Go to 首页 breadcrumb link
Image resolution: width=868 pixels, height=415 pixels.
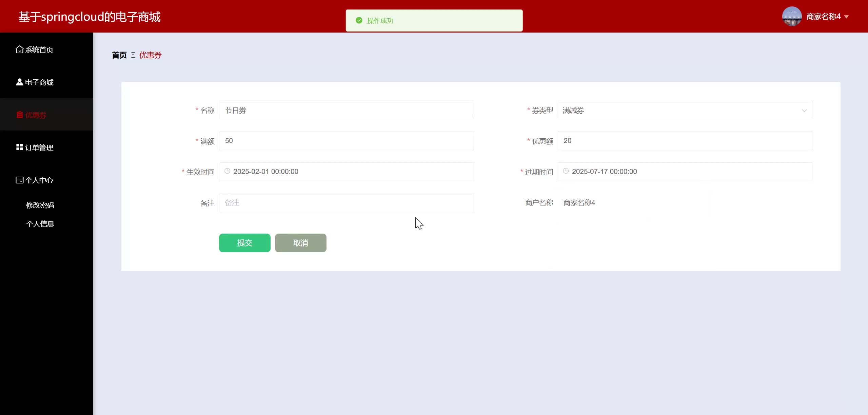coord(119,55)
